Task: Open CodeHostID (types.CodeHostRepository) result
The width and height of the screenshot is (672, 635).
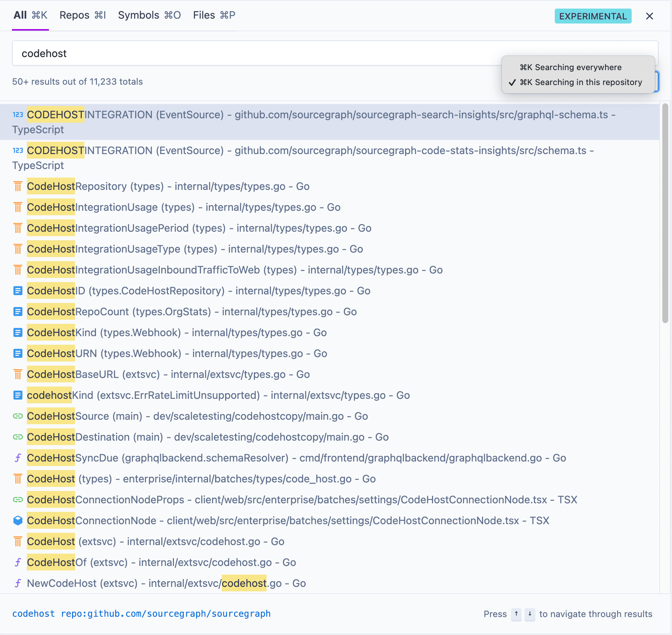Action: click(330, 291)
